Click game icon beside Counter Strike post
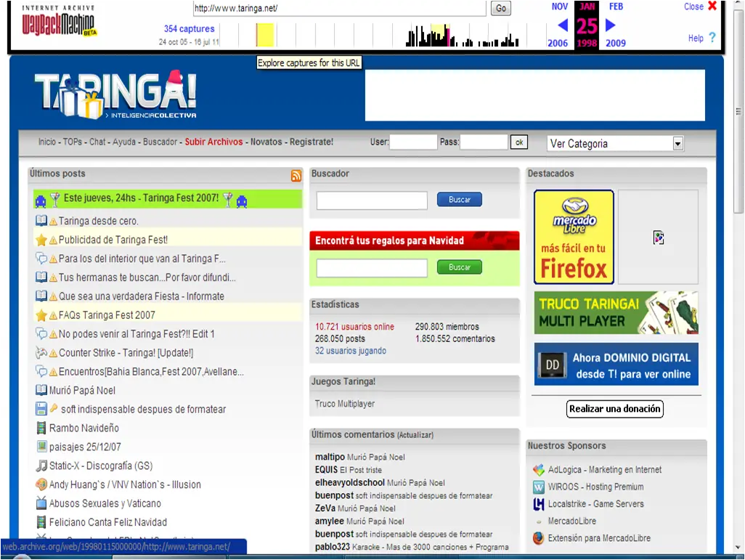Viewport: 745px width, 560px height. (41, 353)
